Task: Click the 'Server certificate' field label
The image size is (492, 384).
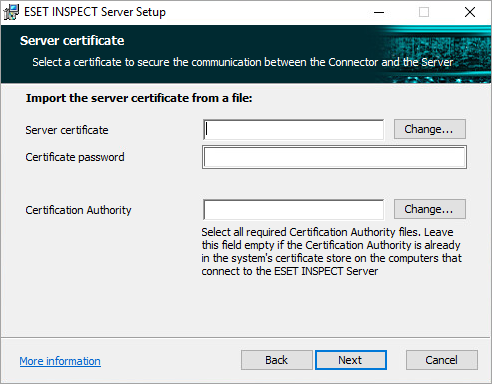Action: [67, 130]
